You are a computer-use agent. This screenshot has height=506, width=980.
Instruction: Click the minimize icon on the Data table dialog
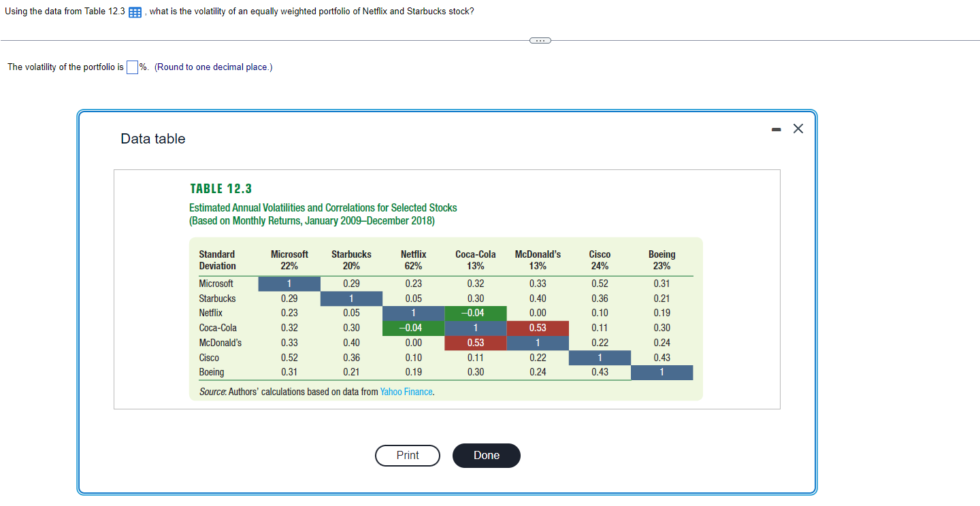[776, 129]
